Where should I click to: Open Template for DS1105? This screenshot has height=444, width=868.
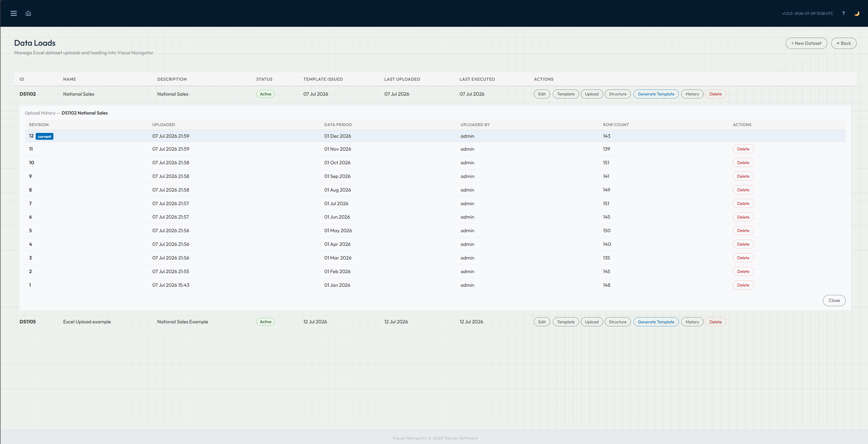[x=566, y=322]
